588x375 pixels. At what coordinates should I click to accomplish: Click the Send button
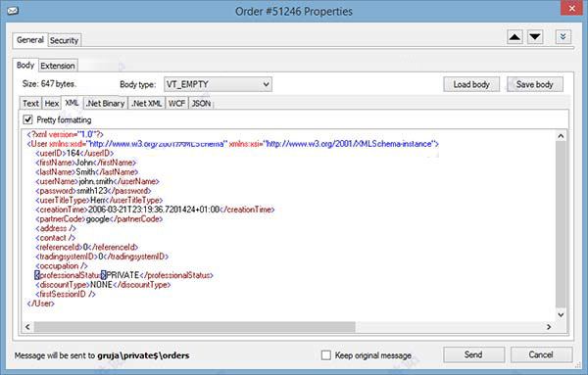pyautogui.click(x=473, y=354)
